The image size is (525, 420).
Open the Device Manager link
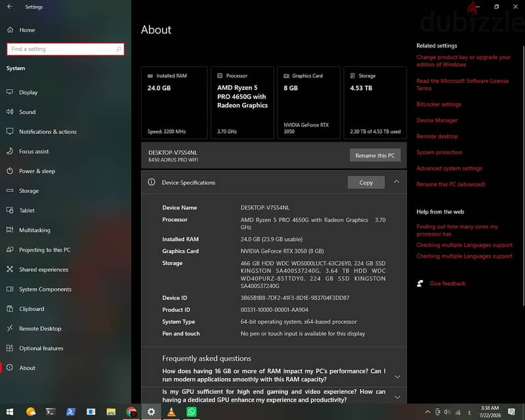click(437, 120)
